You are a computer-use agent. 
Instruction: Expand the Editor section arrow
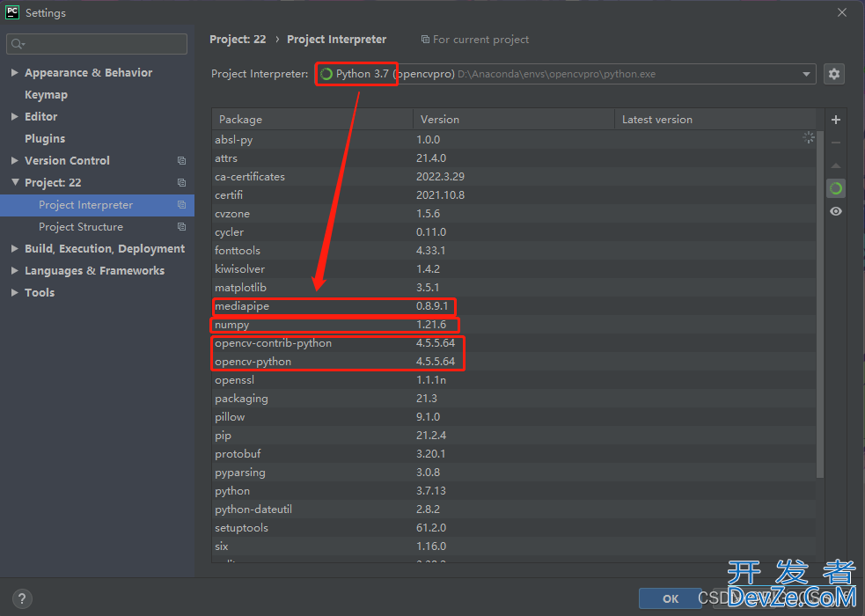15,116
